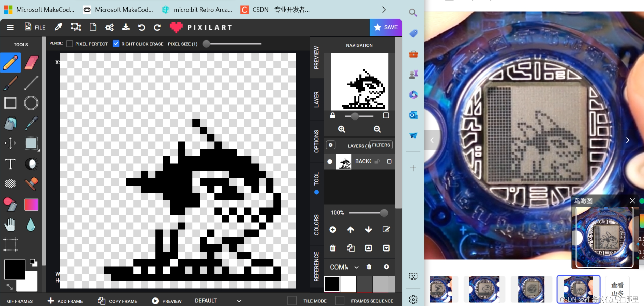Select the Stamp tool

[31, 184]
